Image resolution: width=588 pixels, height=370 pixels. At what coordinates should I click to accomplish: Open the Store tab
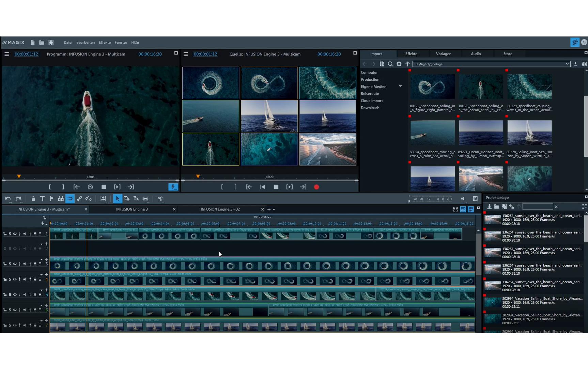pos(508,54)
